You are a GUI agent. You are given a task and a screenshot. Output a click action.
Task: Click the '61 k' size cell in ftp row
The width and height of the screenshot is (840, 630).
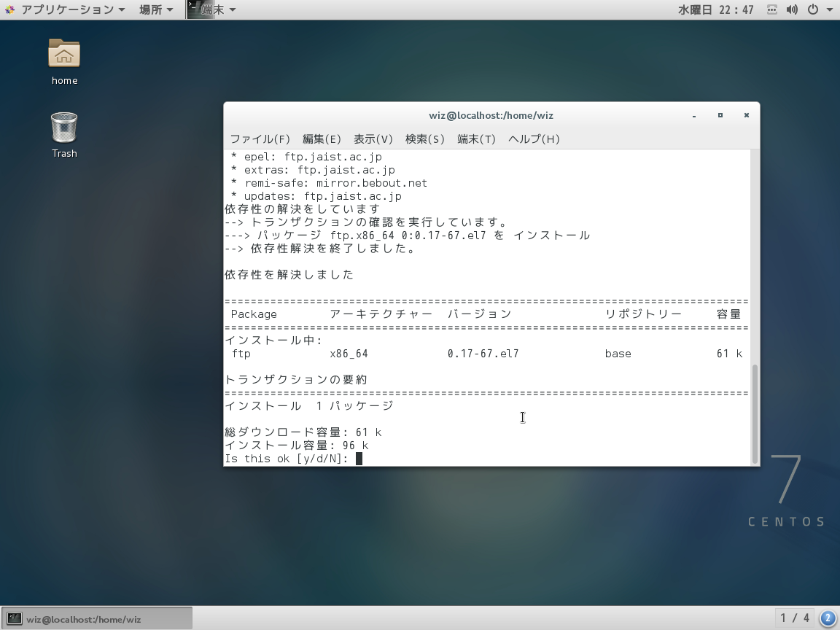(x=729, y=354)
